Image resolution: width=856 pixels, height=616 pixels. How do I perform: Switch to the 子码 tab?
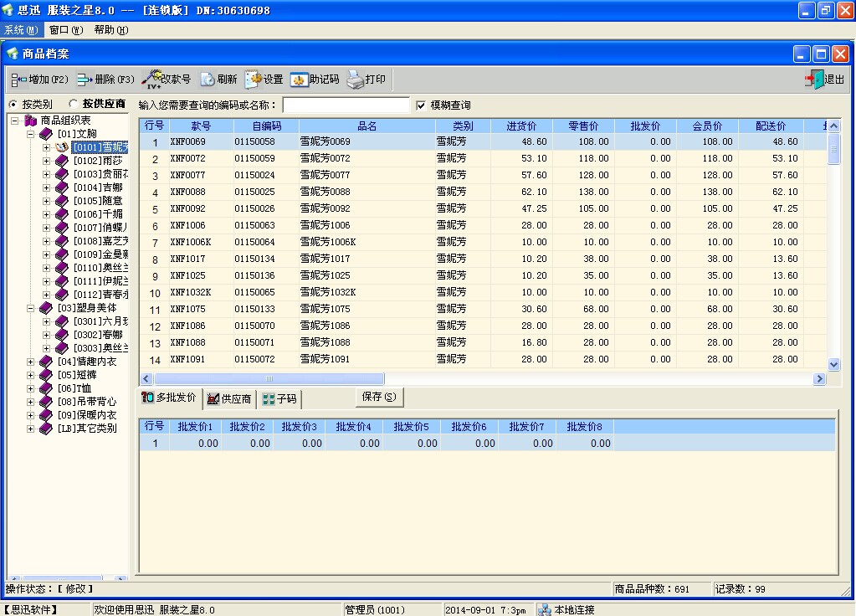click(x=279, y=398)
